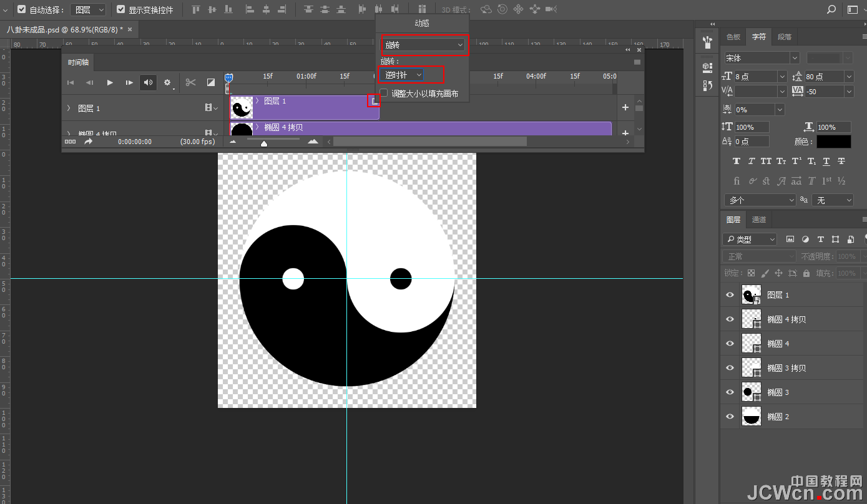Open the 时间轴 panel tab
Screen dimensions: 867x504
79,62
